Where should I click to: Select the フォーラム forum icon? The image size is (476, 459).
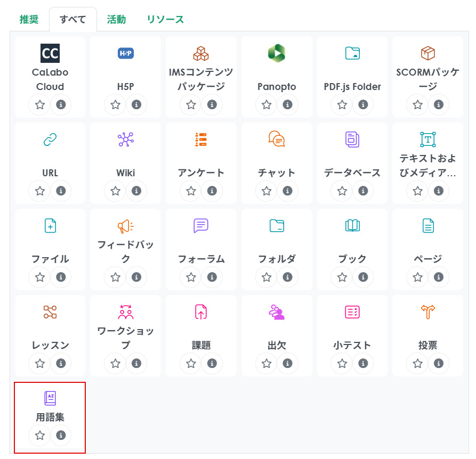[x=201, y=226]
